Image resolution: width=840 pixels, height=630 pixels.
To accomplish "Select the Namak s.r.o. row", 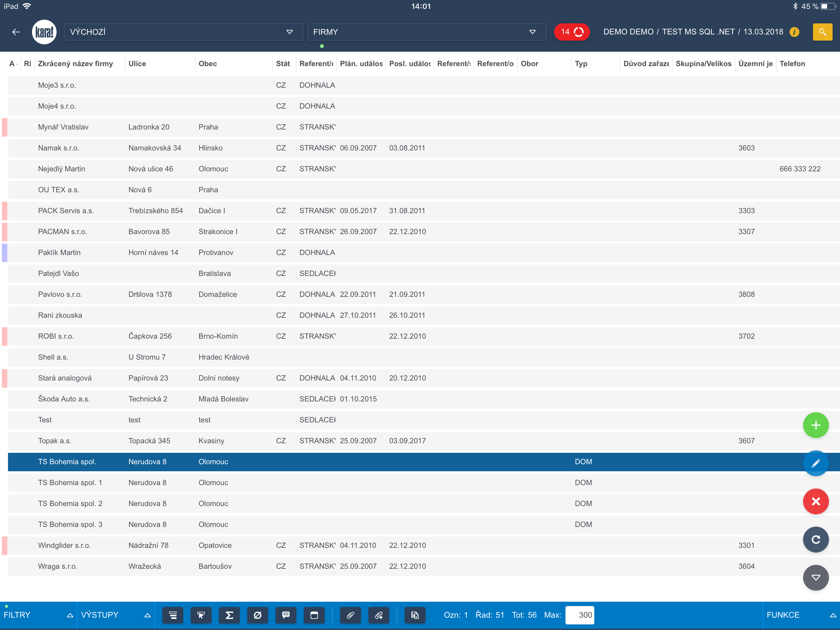I will [424, 148].
